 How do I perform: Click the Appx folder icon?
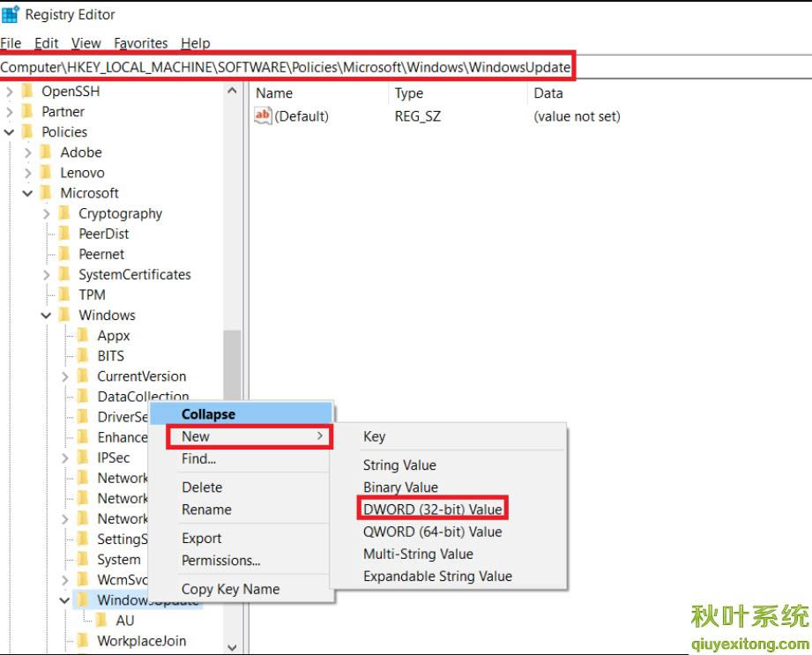pyautogui.click(x=83, y=336)
